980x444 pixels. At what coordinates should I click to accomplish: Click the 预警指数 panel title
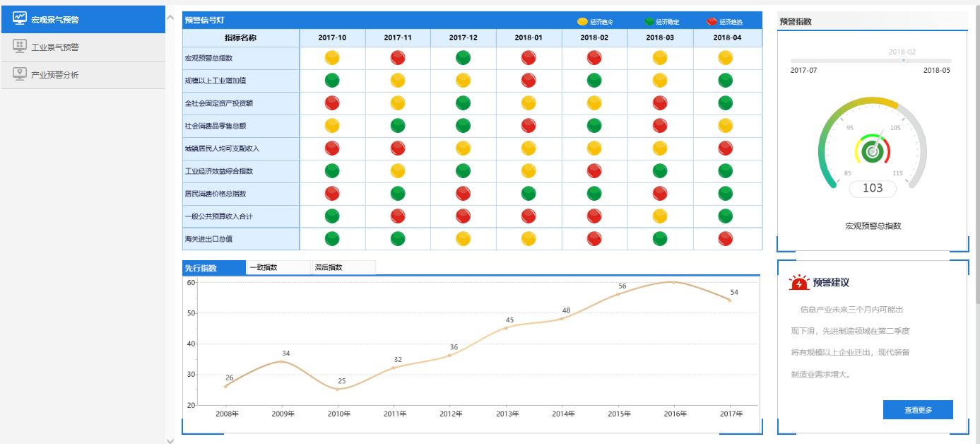click(x=796, y=21)
